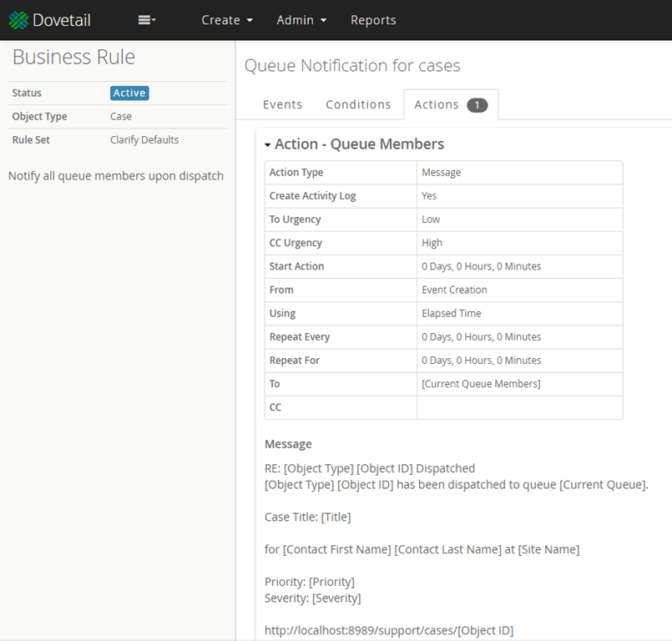Click the Active status badge
The image size is (672, 641).
point(129,93)
